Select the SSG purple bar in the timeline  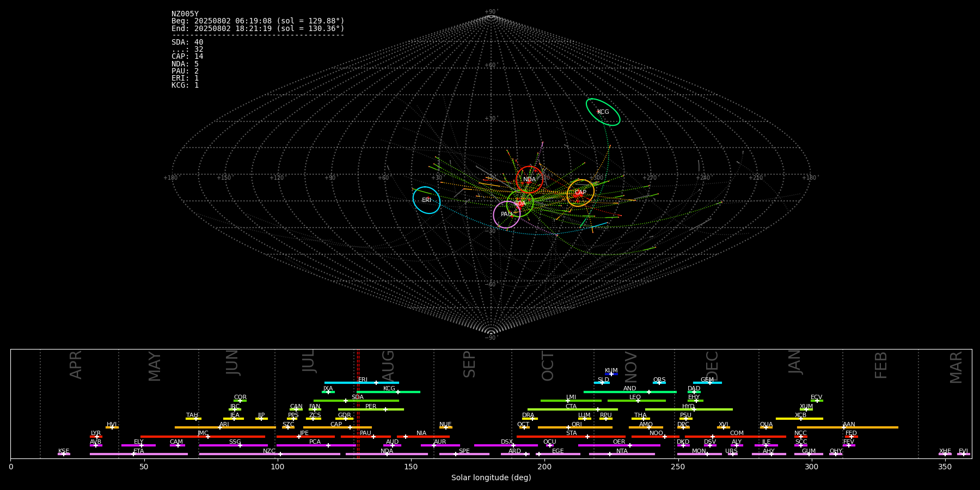(233, 445)
